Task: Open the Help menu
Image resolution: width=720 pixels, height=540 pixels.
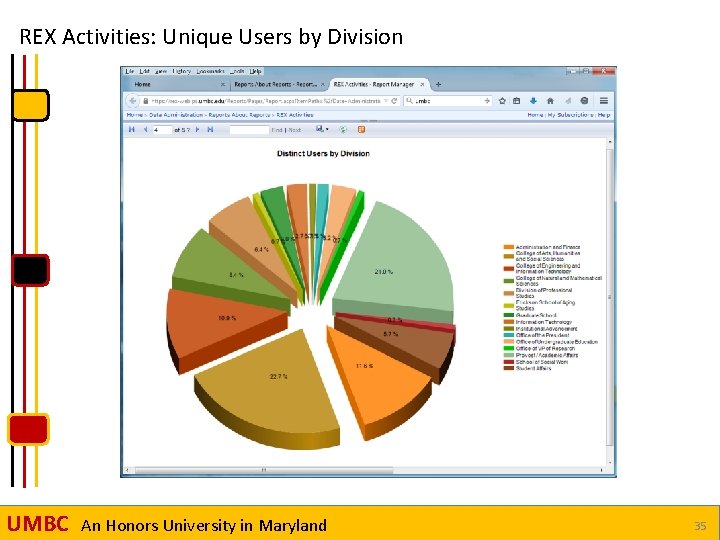Action: [x=256, y=71]
